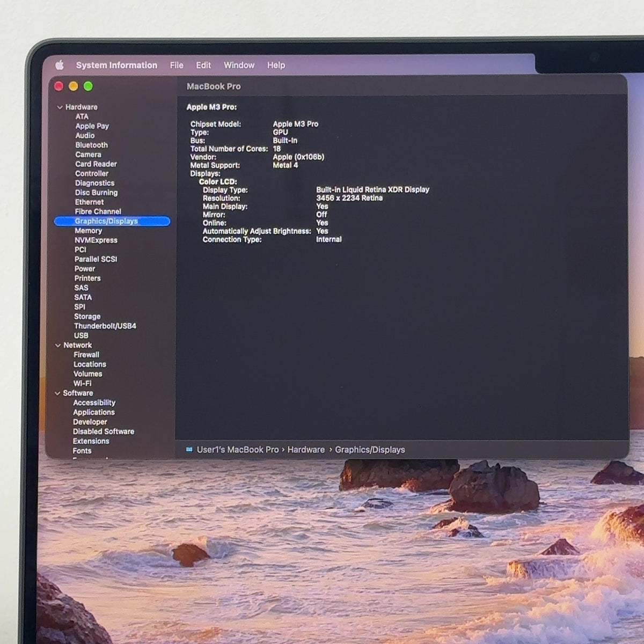Viewport: 644px width, 644px height.
Task: Select Card Reader in the sidebar
Action: tap(96, 164)
